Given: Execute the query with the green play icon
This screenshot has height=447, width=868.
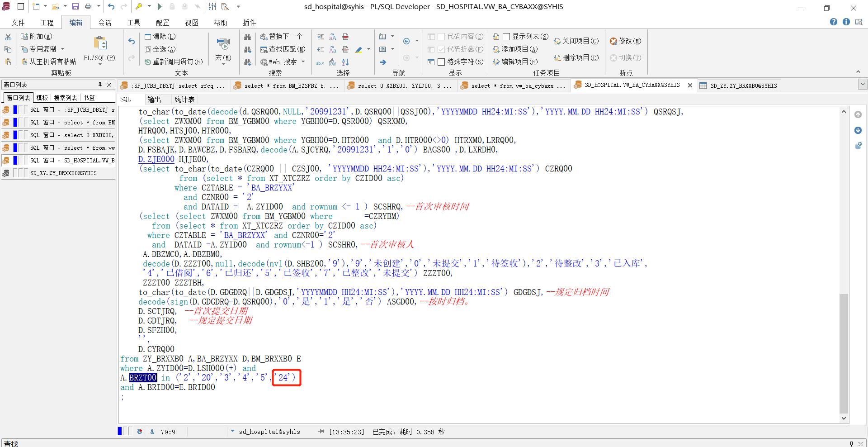Looking at the screenshot, I should pyautogui.click(x=160, y=6).
